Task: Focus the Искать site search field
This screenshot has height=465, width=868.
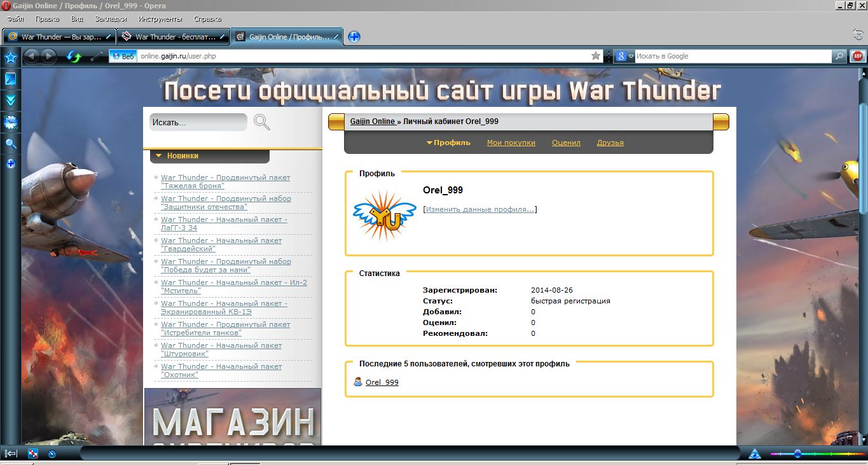Action: point(198,122)
